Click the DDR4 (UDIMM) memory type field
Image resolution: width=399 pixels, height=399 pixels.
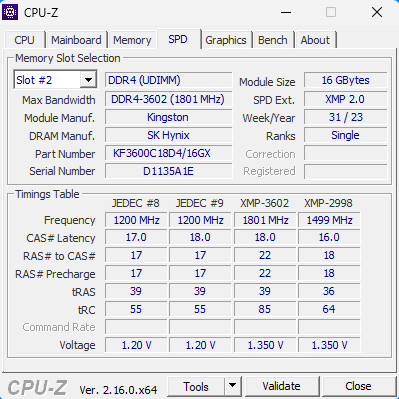click(x=169, y=80)
